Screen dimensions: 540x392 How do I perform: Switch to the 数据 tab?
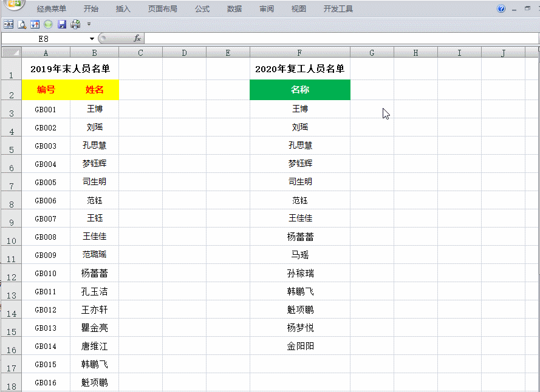[234, 9]
